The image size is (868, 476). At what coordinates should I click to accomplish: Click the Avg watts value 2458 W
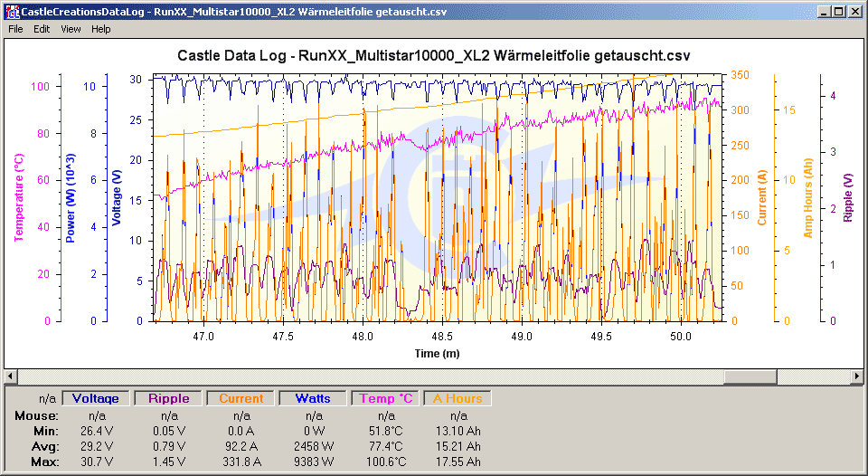coord(314,446)
